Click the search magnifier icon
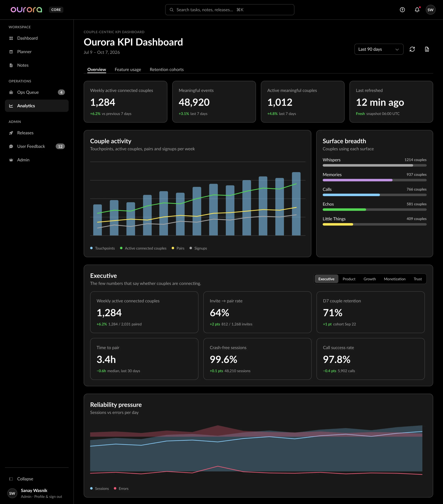The image size is (443, 504). [x=171, y=10]
